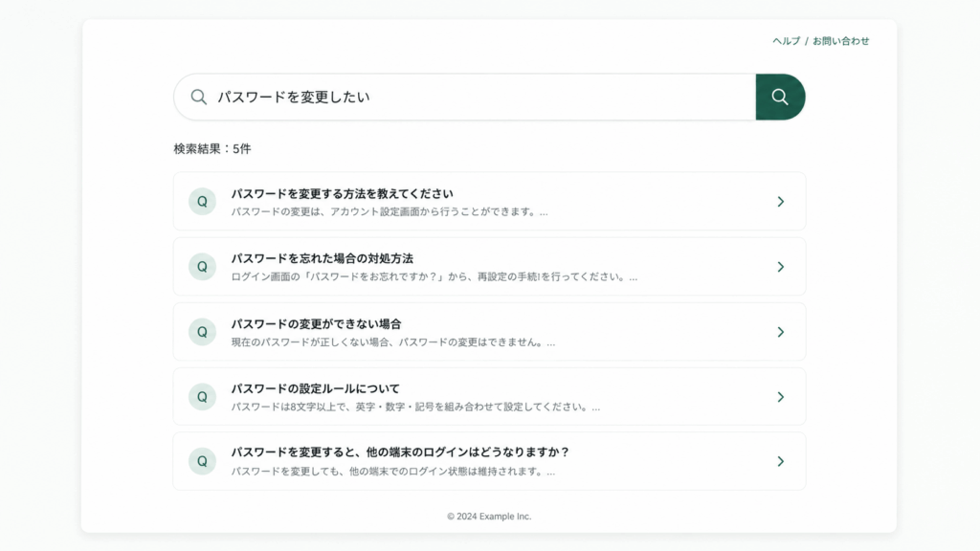Screen dimensions: 980x551
Task: Open result パスワードを変更する方法を教えてください
Action: pos(489,201)
